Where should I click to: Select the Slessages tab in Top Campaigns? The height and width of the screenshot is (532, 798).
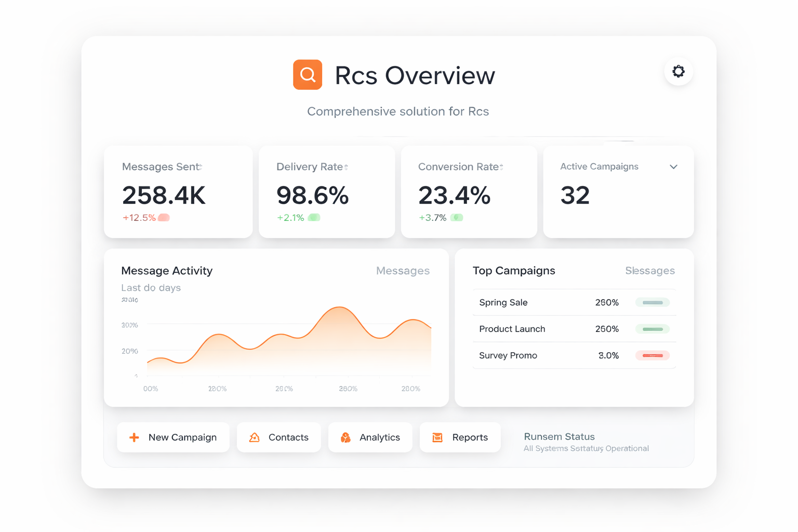(x=649, y=271)
